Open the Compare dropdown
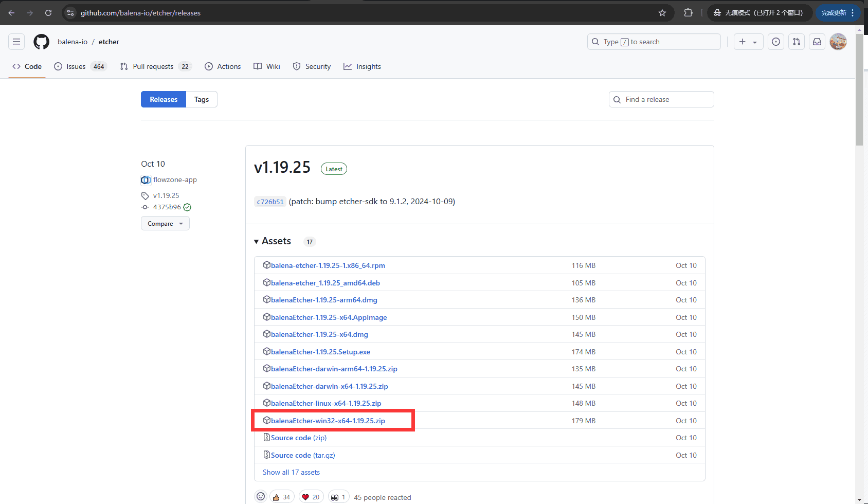The image size is (868, 504). pos(165,224)
